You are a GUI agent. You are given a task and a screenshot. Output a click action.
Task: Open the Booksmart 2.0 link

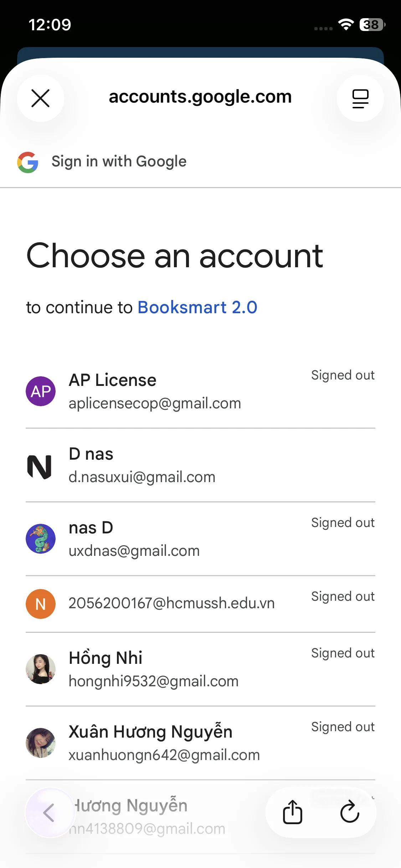[197, 308]
